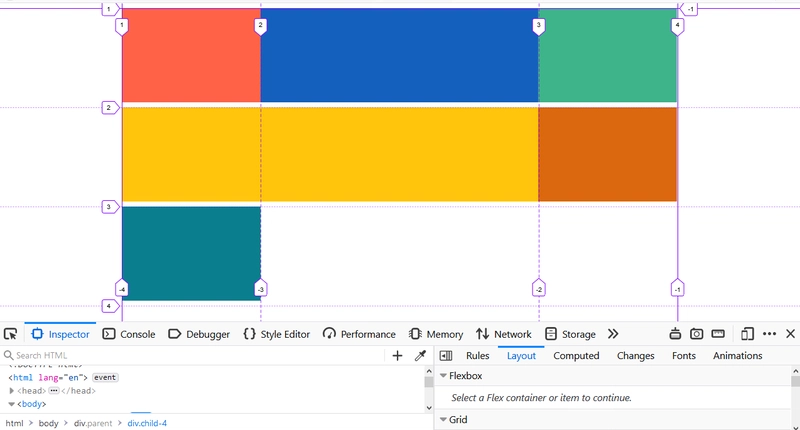Open the Network panel
Image resolution: width=800 pixels, height=430 pixels.
(x=504, y=334)
